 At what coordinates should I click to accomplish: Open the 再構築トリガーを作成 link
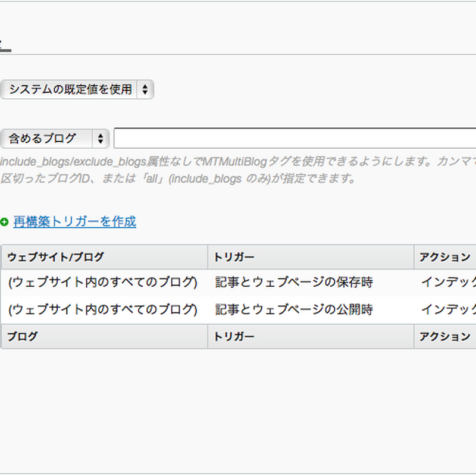click(74, 222)
